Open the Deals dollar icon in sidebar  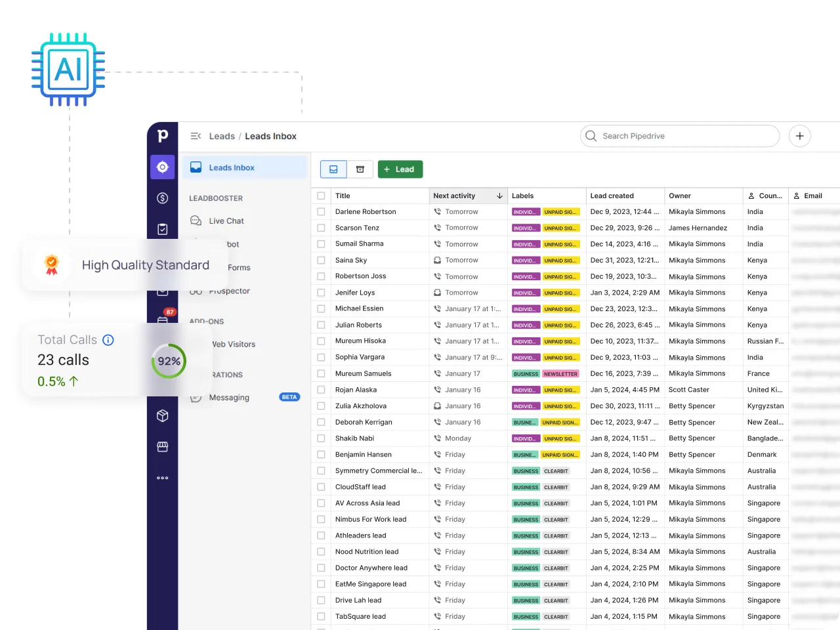[163, 198]
